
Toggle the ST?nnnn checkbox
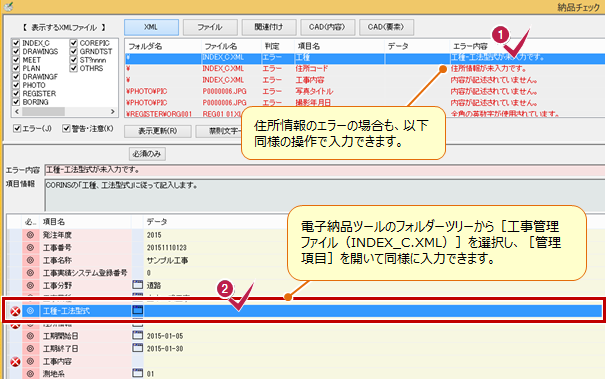click(74, 60)
